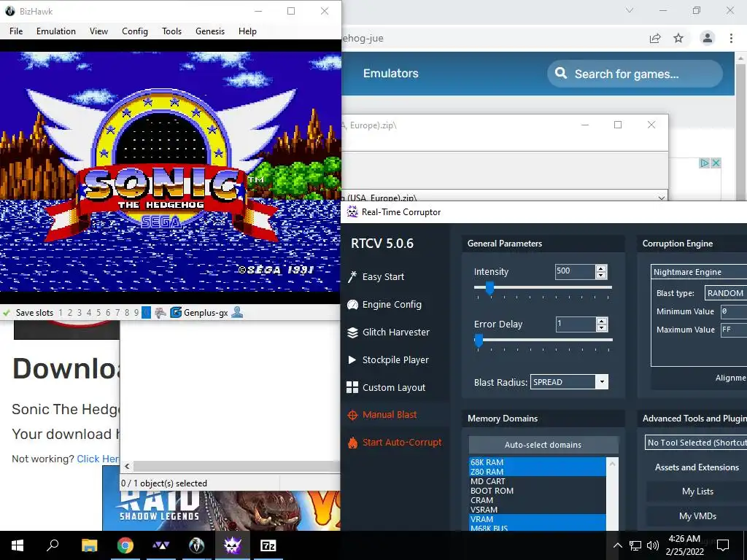Click Auto-select domains button
The height and width of the screenshot is (560, 747).
point(543,445)
